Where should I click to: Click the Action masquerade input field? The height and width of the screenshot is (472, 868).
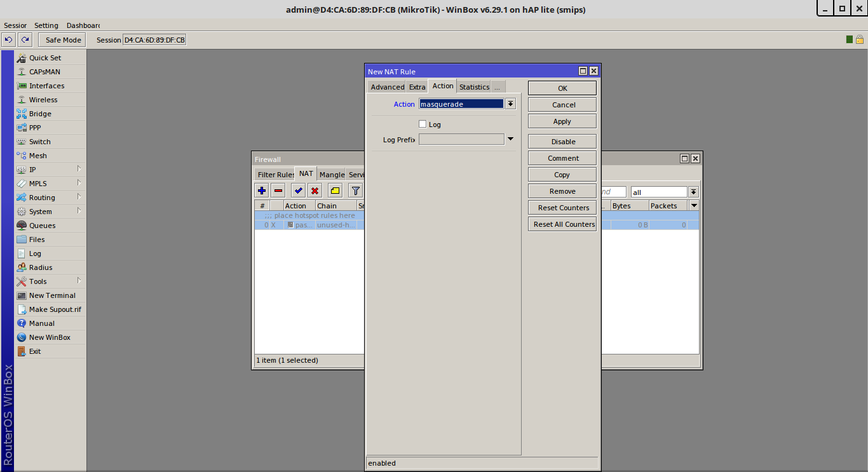[x=461, y=104]
